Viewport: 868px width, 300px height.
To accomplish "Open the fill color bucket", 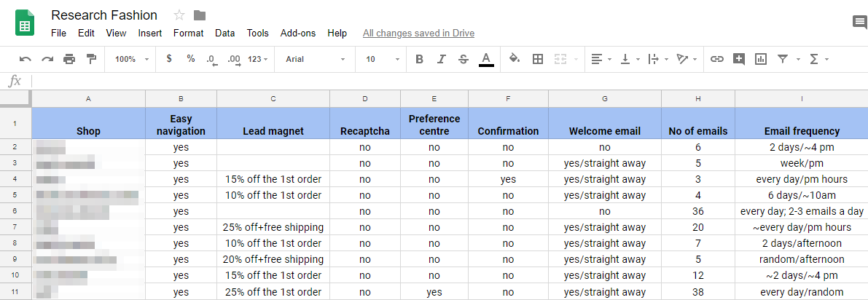I will (x=515, y=59).
